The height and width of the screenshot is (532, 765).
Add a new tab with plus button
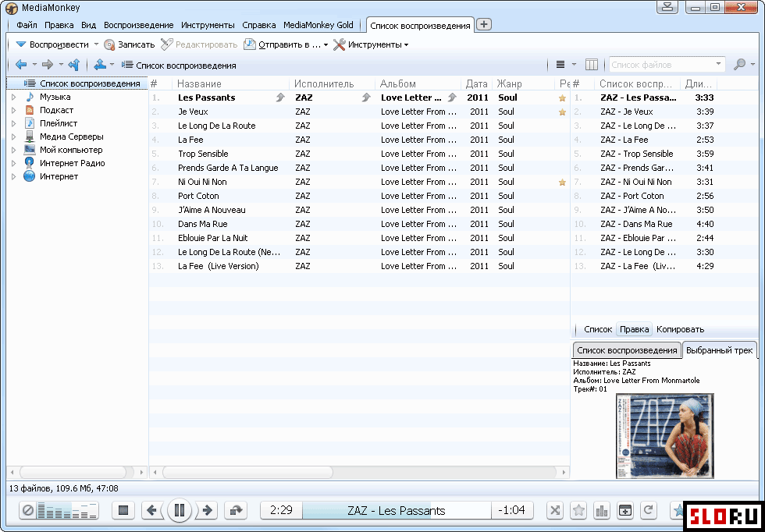[x=483, y=24]
